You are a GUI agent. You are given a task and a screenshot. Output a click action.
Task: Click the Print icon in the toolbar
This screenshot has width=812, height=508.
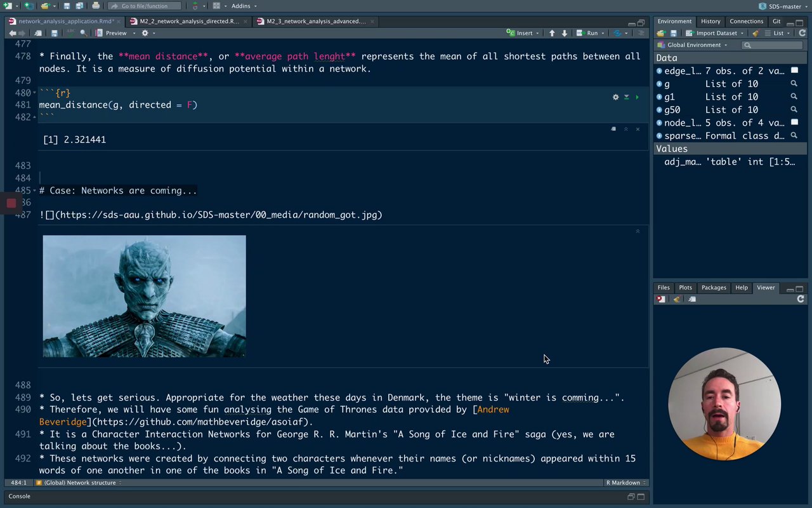click(96, 6)
